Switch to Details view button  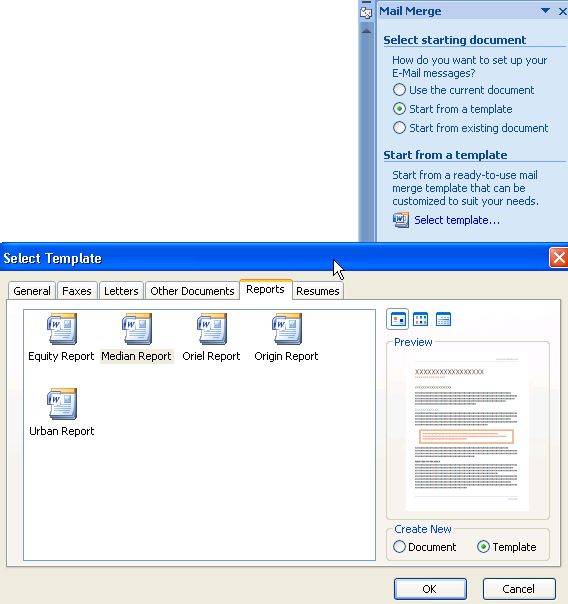[443, 319]
